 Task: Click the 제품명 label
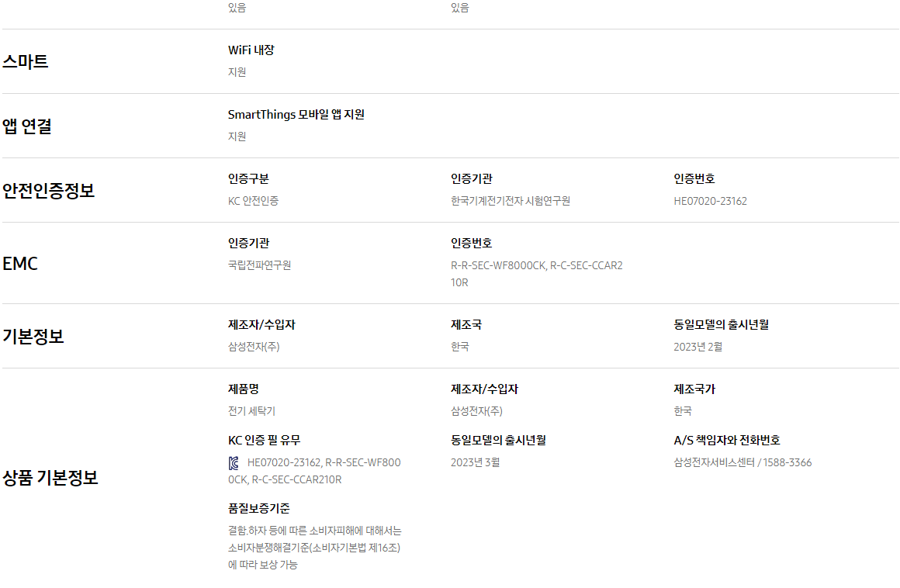tap(244, 389)
